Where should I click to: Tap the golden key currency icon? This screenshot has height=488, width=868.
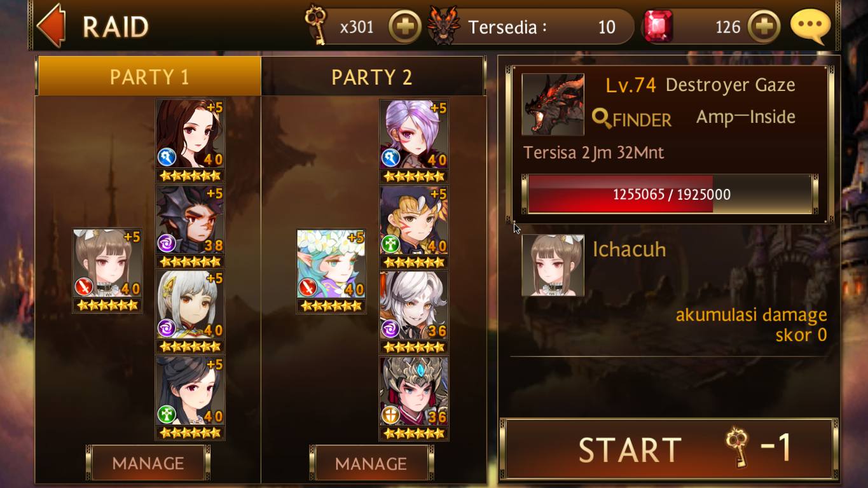(315, 25)
